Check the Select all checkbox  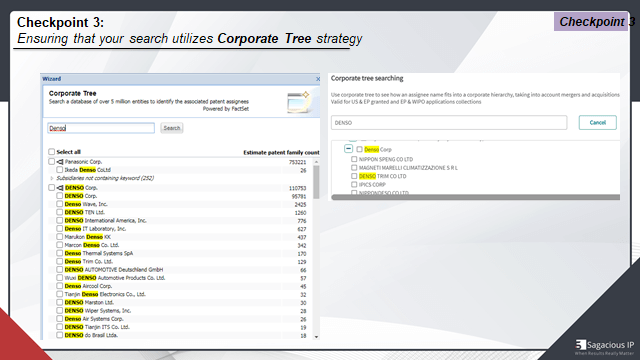click(51, 152)
